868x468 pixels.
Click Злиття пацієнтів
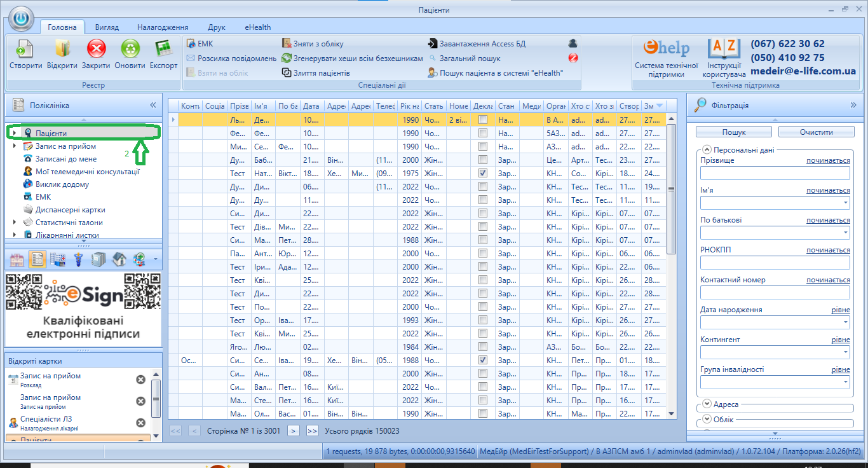tap(316, 73)
